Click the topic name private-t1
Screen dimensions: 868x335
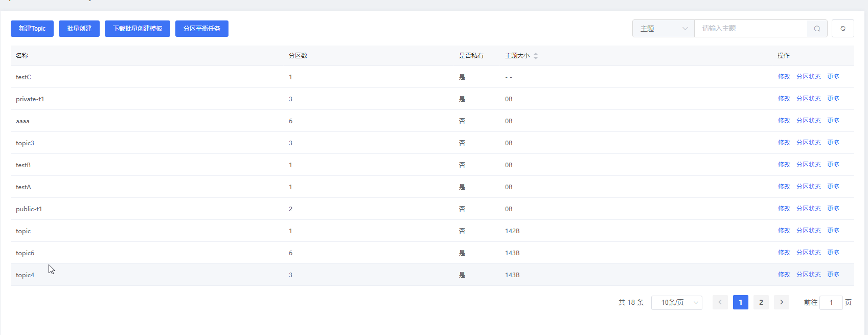30,99
